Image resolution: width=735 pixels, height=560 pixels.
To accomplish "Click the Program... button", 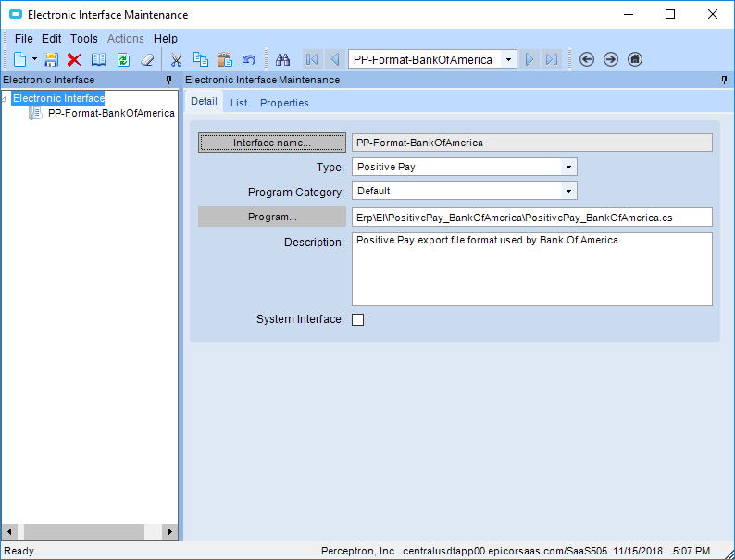I will (272, 217).
